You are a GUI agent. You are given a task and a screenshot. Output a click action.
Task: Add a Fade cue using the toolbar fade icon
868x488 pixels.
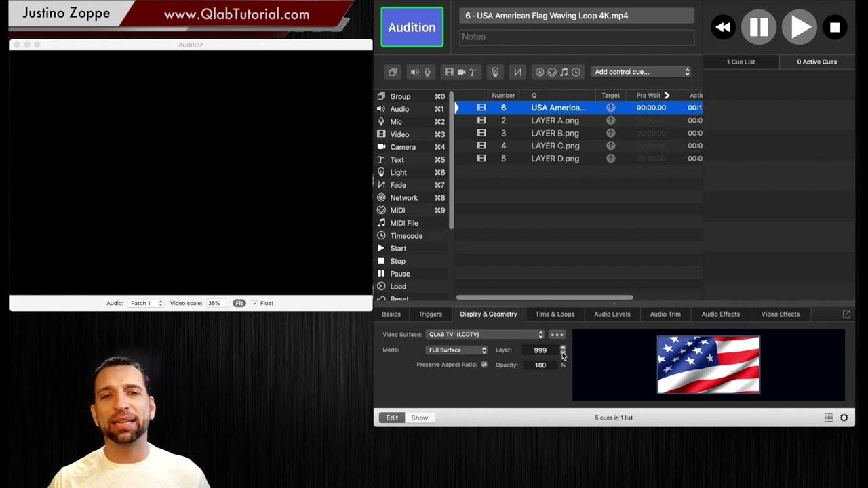tap(518, 72)
